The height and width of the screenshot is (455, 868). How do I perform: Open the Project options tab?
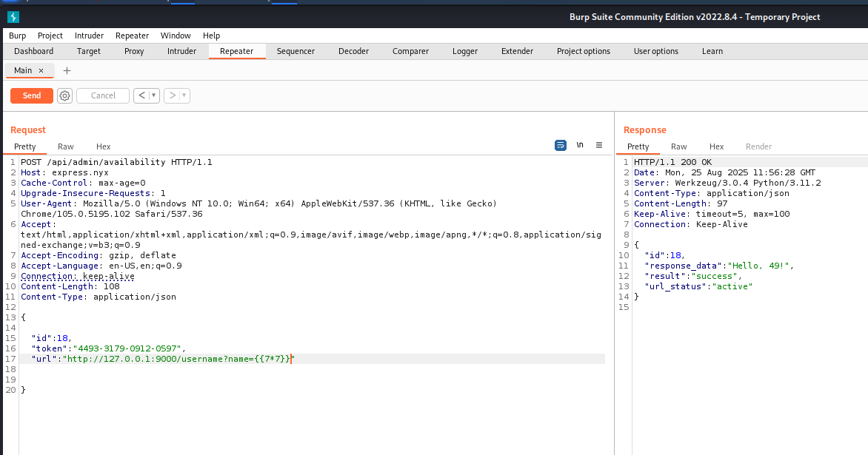(x=583, y=51)
